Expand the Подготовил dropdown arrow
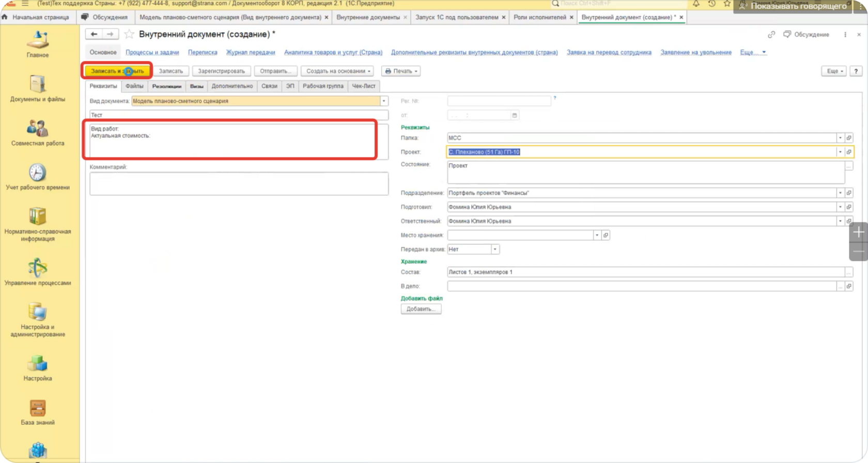This screenshot has width=868, height=463. pos(840,207)
